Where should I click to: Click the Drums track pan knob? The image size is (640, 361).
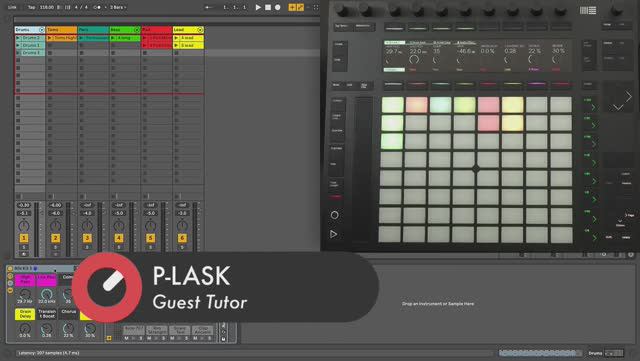(x=24, y=225)
